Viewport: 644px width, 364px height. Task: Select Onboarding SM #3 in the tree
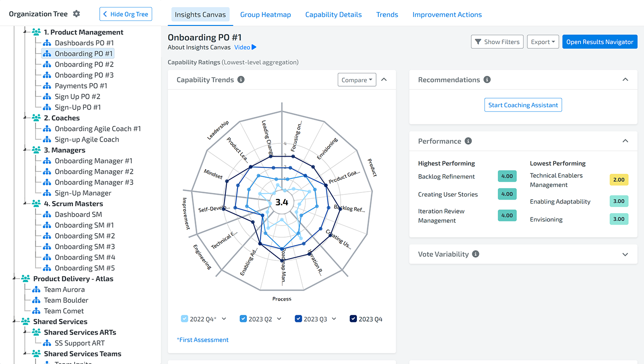pyautogui.click(x=85, y=247)
